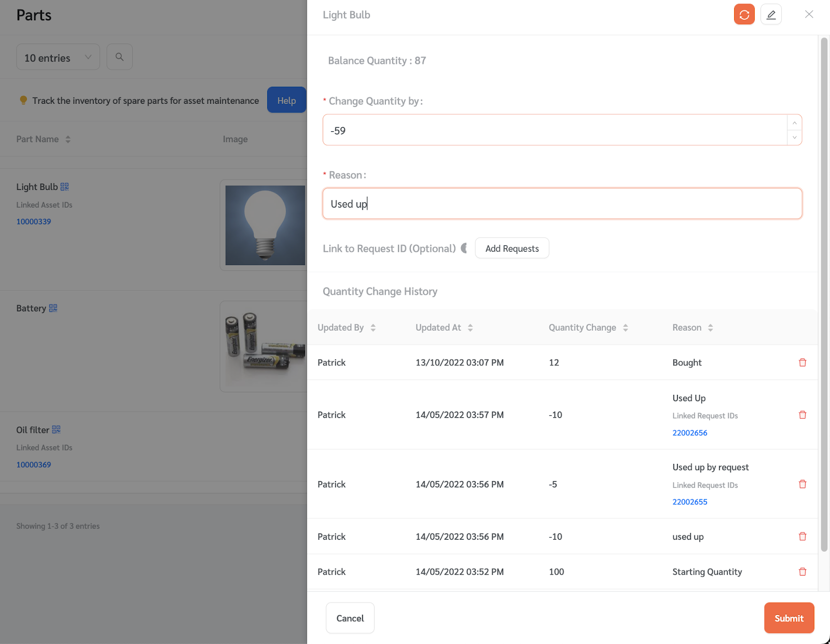Viewport: 830px width, 644px height.
Task: Open the parts search icon
Action: 119,57
